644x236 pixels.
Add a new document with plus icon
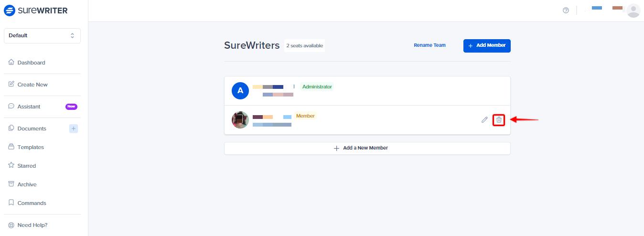pos(74,129)
